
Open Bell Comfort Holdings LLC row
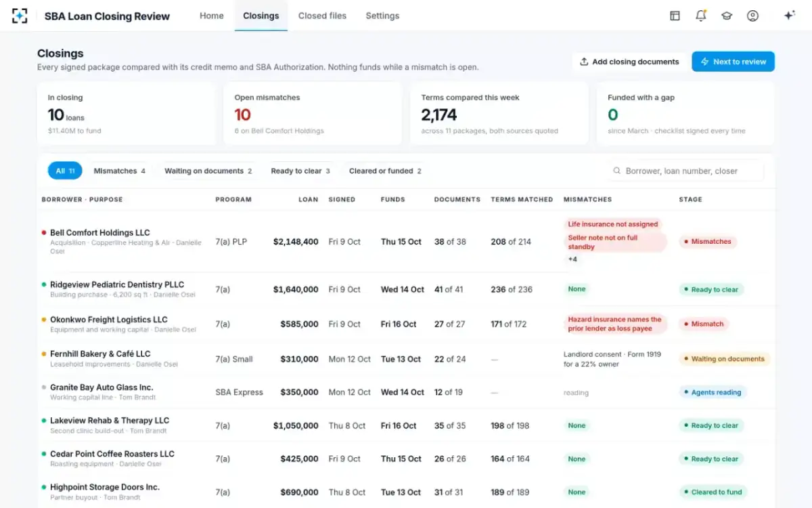coord(406,241)
